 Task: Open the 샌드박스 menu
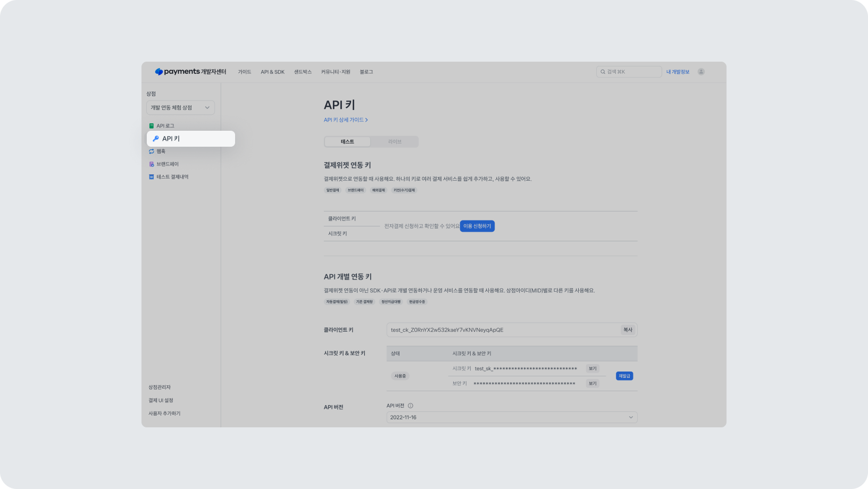[x=303, y=72]
